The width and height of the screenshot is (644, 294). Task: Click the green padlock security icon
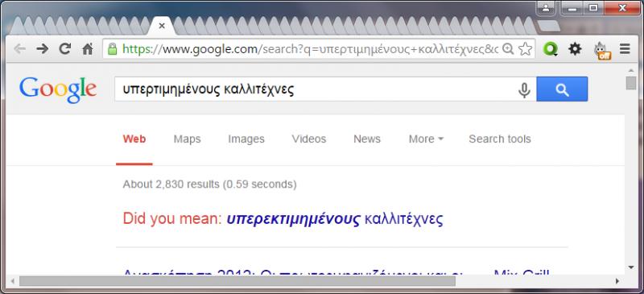click(x=112, y=49)
